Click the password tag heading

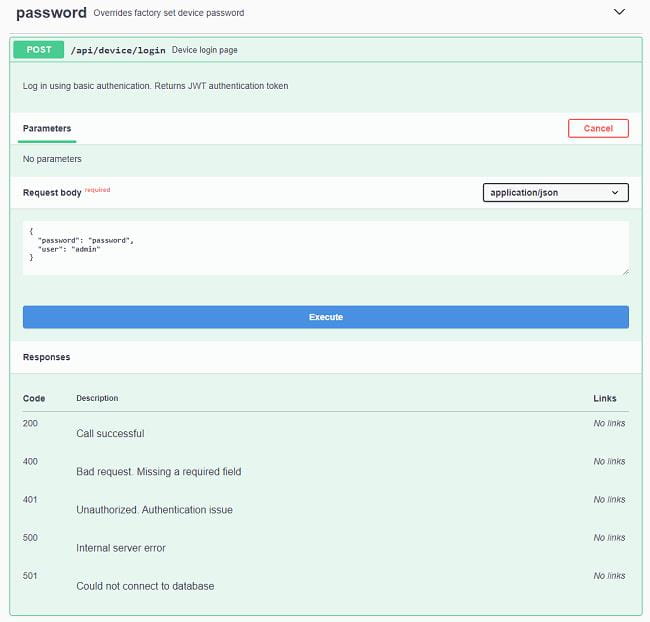coord(50,13)
